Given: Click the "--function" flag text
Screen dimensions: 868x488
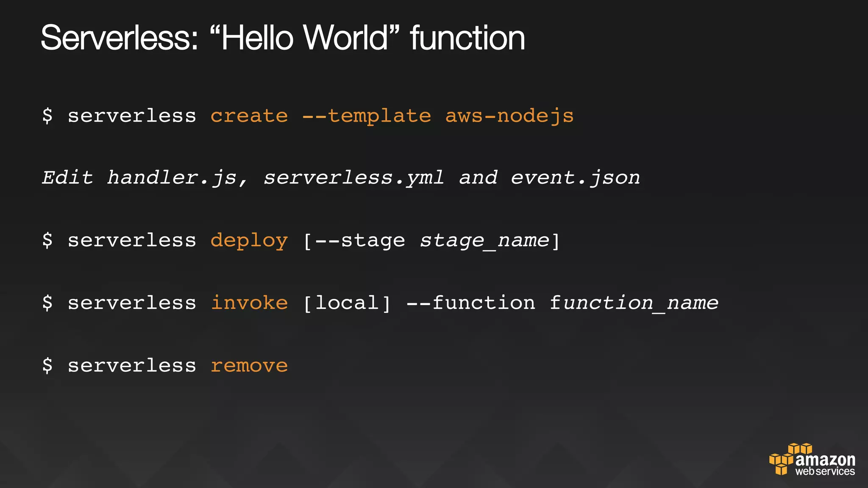Looking at the screenshot, I should click(x=470, y=303).
